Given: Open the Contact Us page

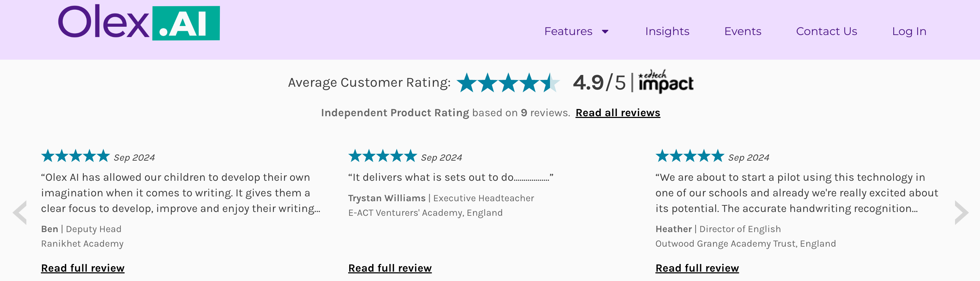Looking at the screenshot, I should point(826,31).
